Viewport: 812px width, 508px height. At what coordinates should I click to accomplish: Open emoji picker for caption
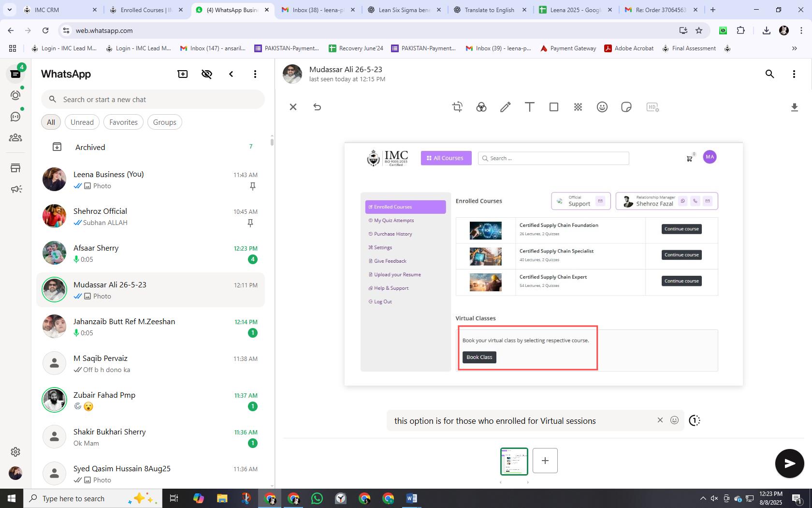[674, 420]
